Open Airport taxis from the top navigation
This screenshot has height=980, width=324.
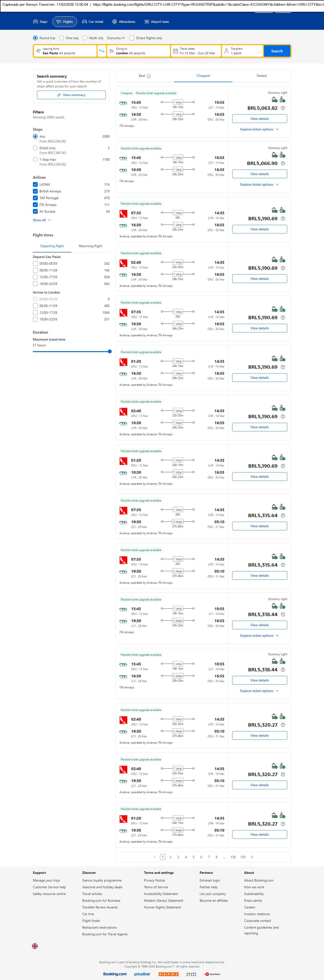pos(156,22)
